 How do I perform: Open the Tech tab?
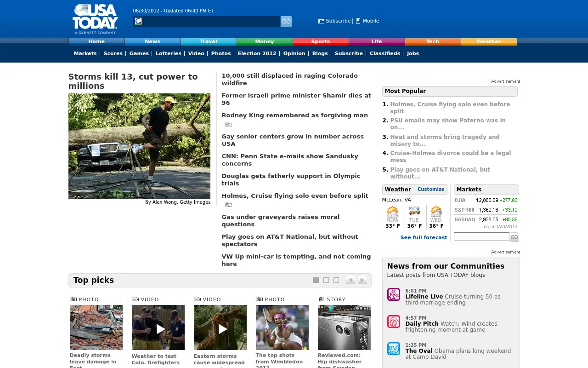[433, 42]
